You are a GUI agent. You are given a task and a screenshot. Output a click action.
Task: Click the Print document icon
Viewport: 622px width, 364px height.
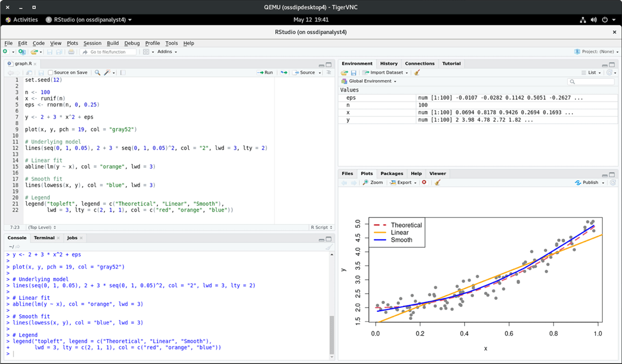tap(71, 52)
